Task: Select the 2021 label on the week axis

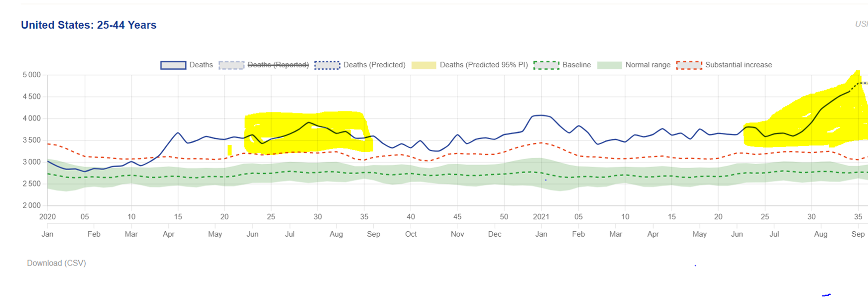Action: [x=541, y=217]
